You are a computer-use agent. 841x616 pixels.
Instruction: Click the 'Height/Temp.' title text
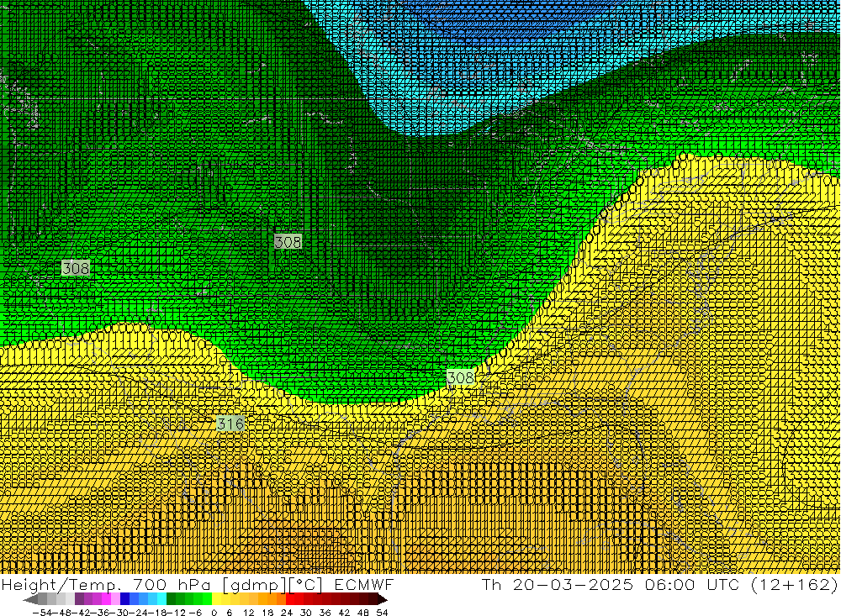point(63,584)
